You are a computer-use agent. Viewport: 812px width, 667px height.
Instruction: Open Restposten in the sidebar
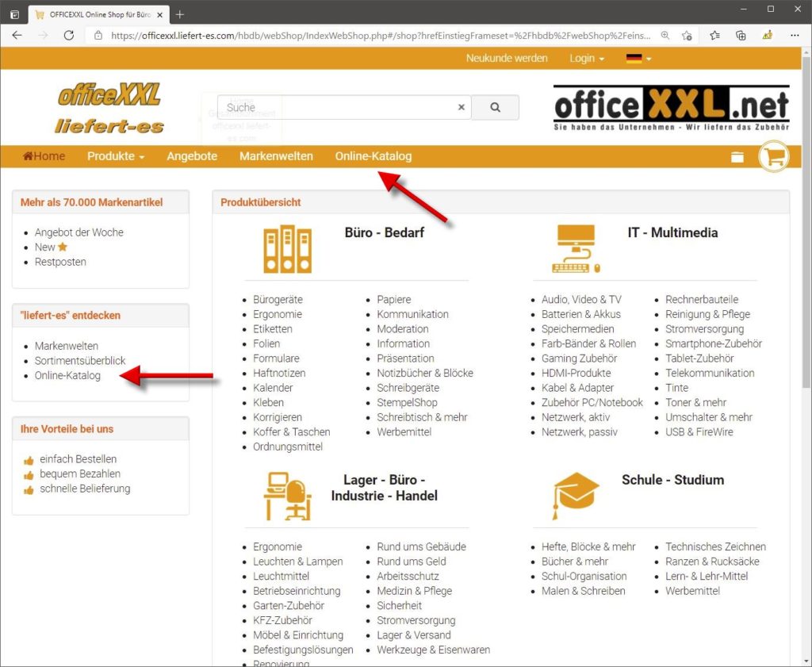tap(60, 262)
